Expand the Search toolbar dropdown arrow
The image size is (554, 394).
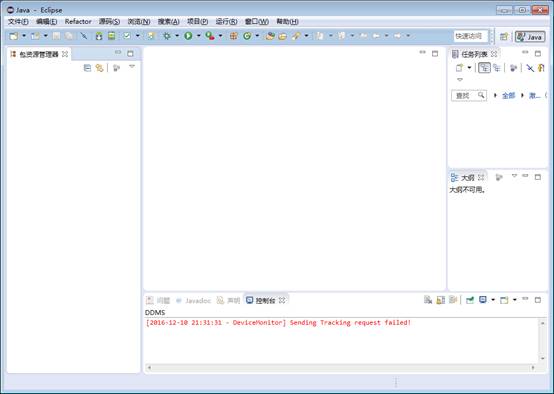click(306, 36)
